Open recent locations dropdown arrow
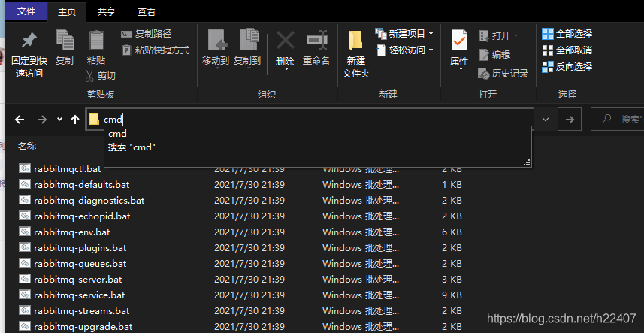This screenshot has height=333, width=644. click(x=59, y=120)
